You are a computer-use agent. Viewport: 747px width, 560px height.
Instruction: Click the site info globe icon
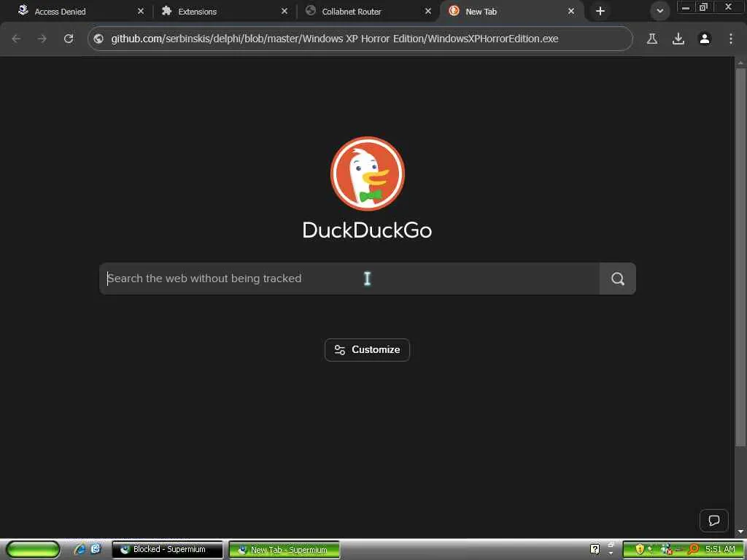click(x=98, y=39)
